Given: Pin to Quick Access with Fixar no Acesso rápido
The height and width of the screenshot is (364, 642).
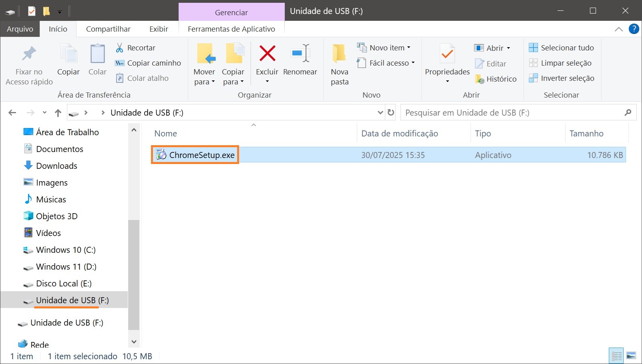Looking at the screenshot, I should coord(29,65).
